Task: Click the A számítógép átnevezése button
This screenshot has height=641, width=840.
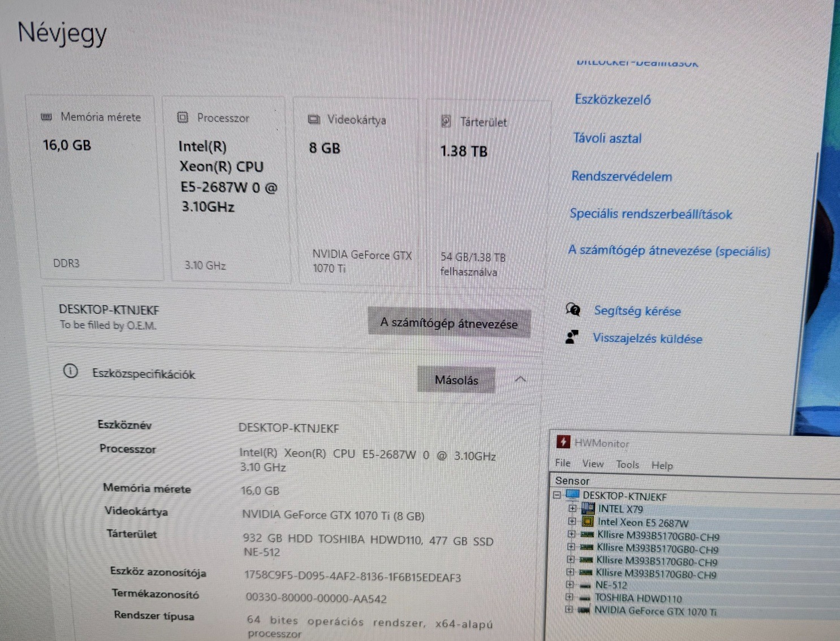Action: tap(449, 323)
